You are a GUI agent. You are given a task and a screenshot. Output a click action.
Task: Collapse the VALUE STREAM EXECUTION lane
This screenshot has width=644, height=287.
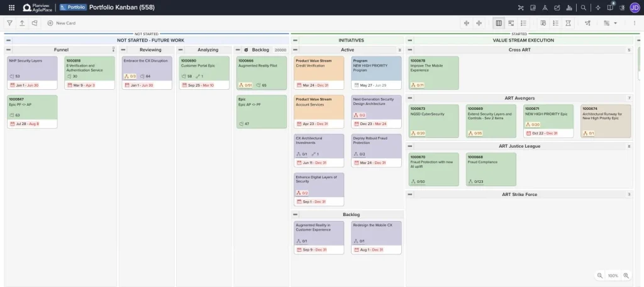[410, 40]
